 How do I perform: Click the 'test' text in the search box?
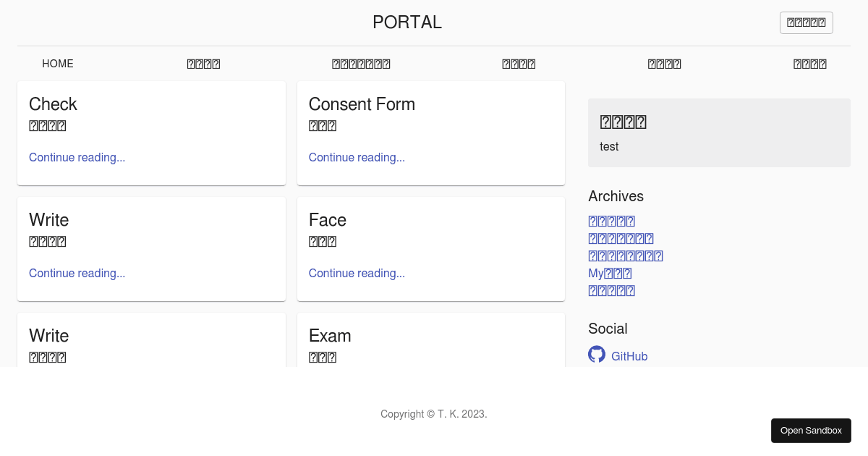(608, 146)
